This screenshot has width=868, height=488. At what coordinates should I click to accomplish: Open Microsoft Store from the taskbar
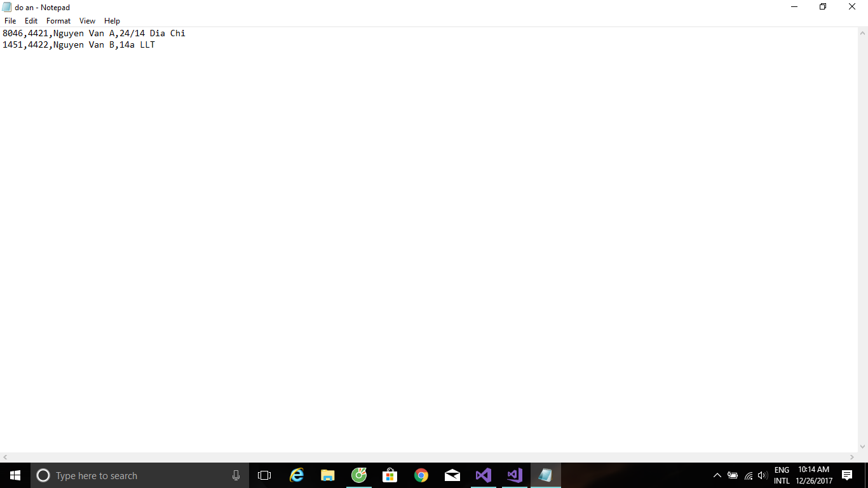click(x=390, y=475)
